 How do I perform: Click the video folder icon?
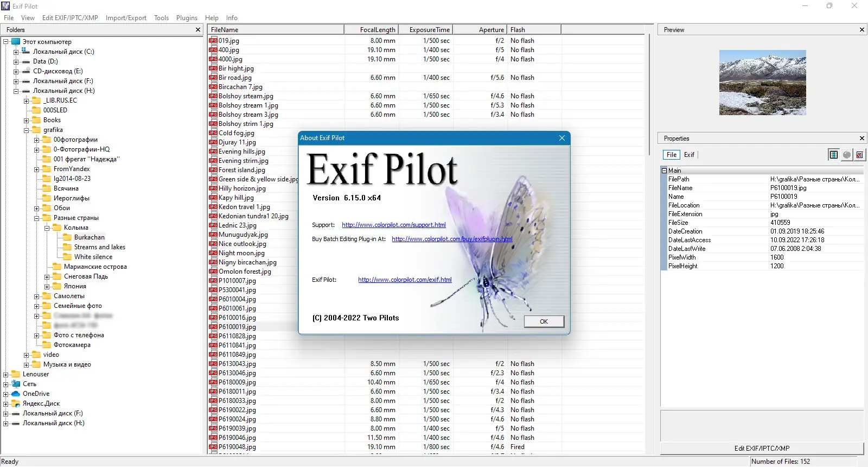coord(36,355)
